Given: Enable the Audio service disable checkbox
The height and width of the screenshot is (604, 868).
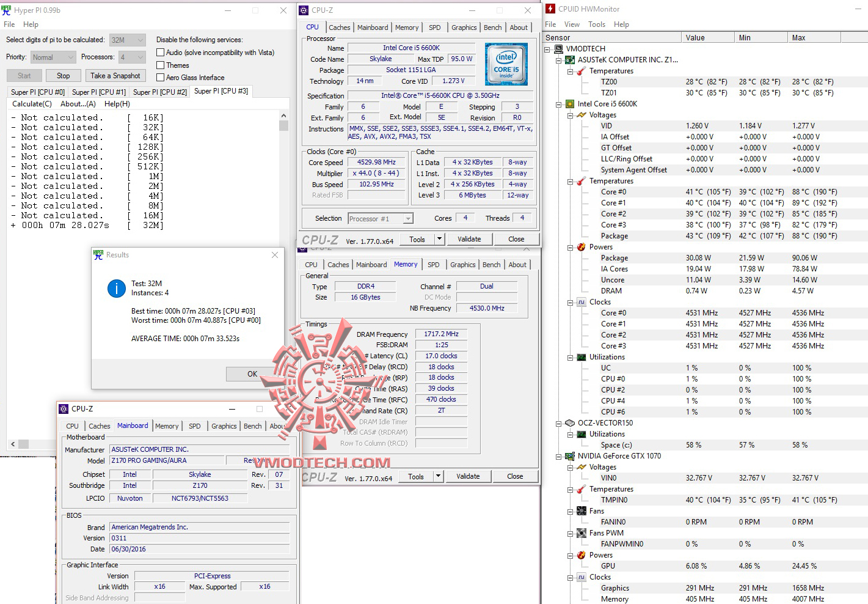Looking at the screenshot, I should click(161, 52).
